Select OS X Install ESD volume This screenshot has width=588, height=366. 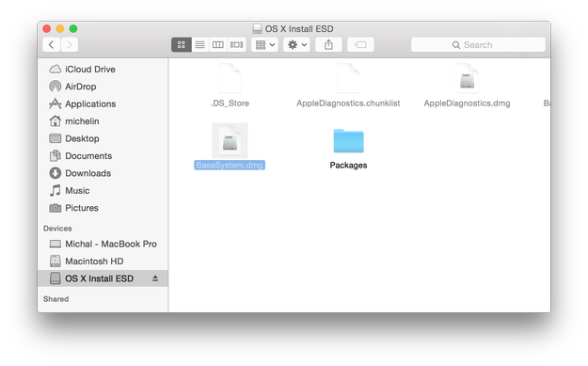point(103,278)
